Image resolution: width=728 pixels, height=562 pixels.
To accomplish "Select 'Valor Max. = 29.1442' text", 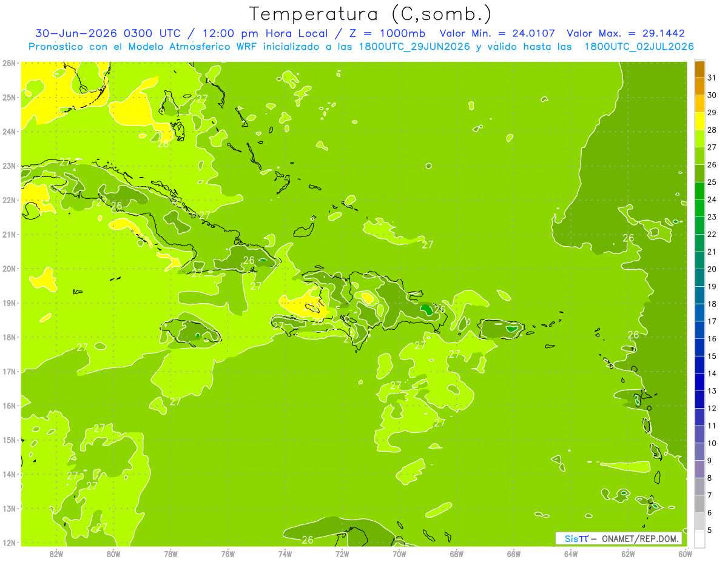I will point(625,33).
